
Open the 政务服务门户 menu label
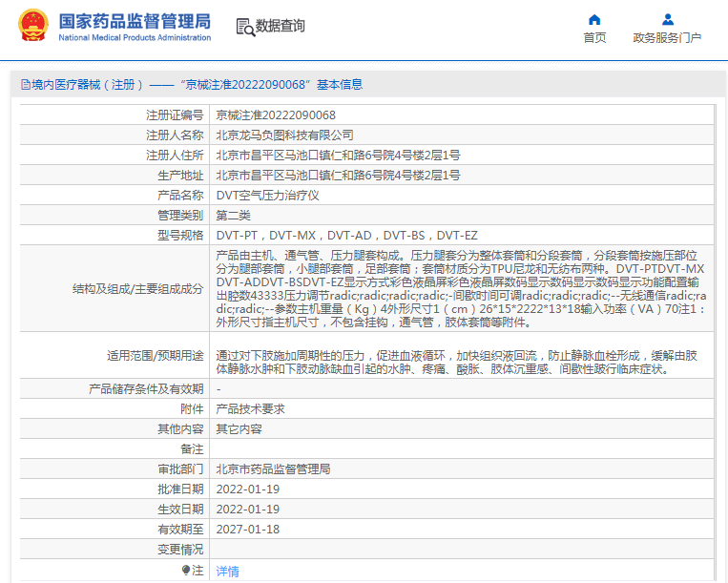click(x=667, y=38)
